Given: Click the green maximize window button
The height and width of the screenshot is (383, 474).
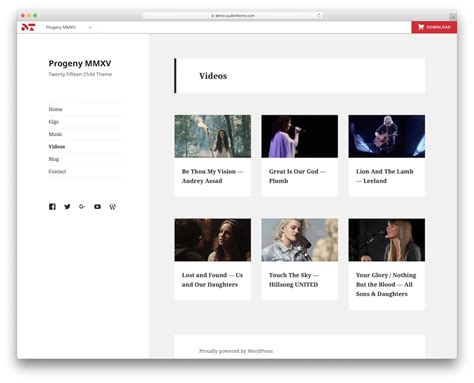Looking at the screenshot, I should (x=35, y=15).
